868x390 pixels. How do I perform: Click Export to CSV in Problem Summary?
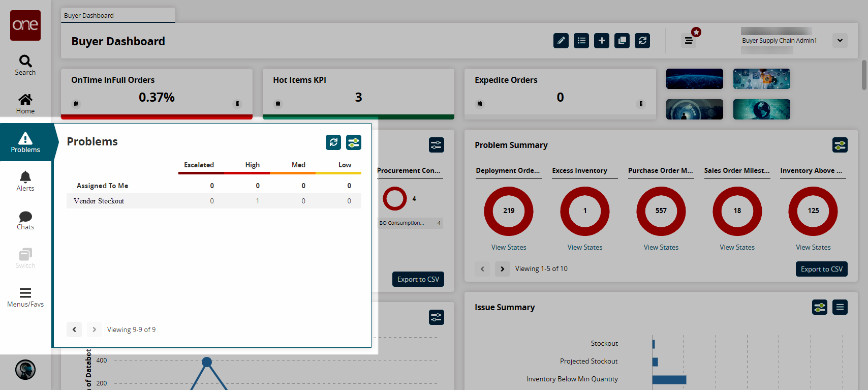click(x=822, y=269)
